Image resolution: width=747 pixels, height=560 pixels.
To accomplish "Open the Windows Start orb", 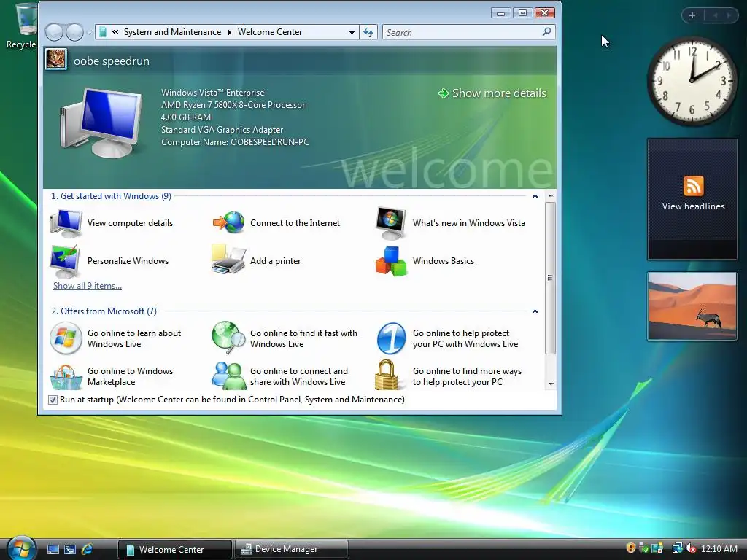I will pyautogui.click(x=21, y=548).
